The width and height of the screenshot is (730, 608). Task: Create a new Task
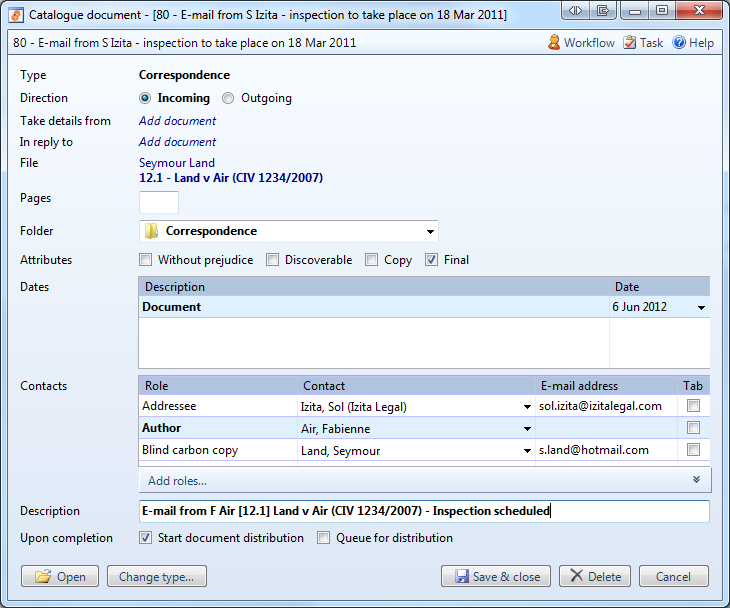(643, 43)
